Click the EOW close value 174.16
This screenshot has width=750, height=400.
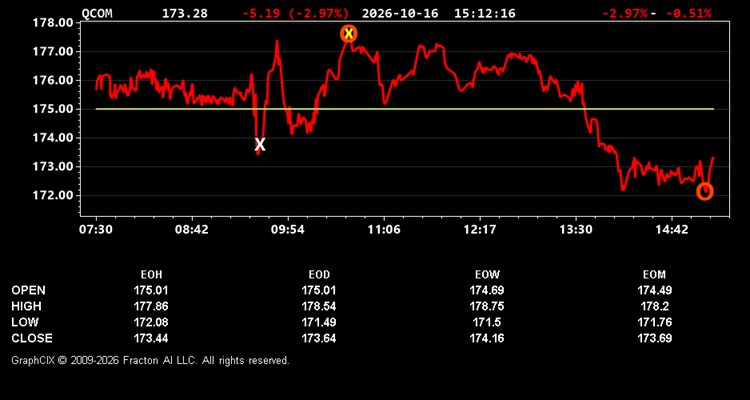point(486,338)
